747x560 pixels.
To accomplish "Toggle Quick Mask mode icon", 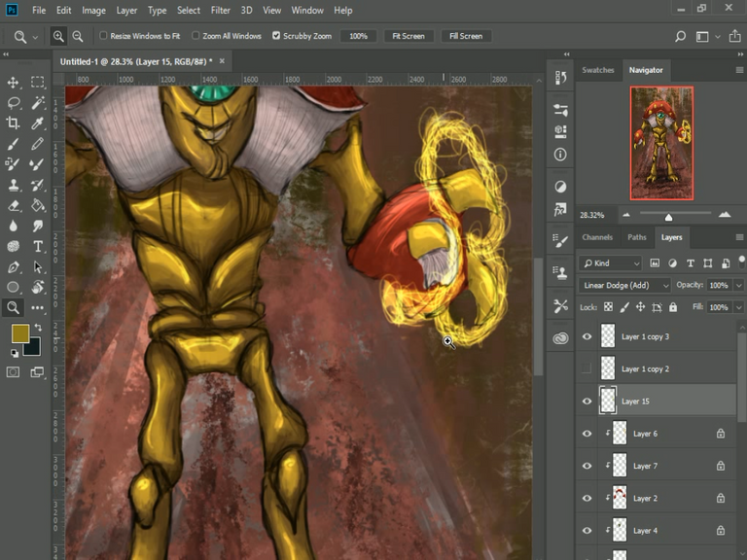I will pyautogui.click(x=13, y=372).
